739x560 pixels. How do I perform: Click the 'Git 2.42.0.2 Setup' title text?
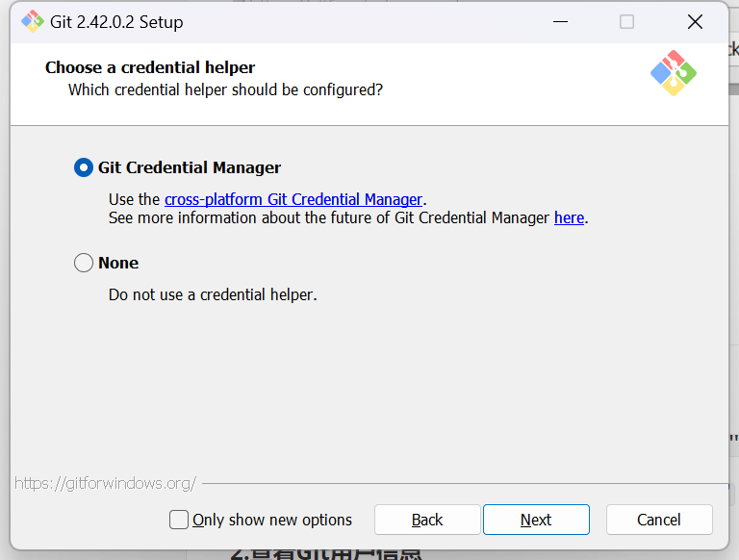pos(116,22)
